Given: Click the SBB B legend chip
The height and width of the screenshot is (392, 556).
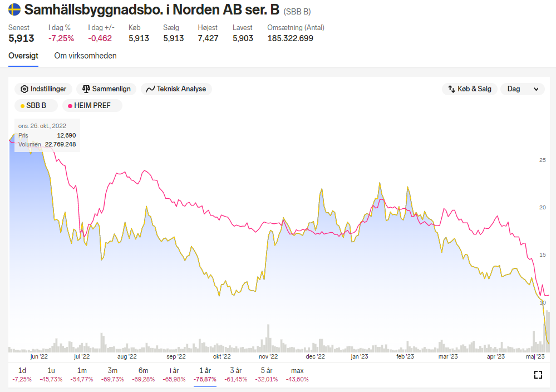Looking at the screenshot, I should 36,106.
